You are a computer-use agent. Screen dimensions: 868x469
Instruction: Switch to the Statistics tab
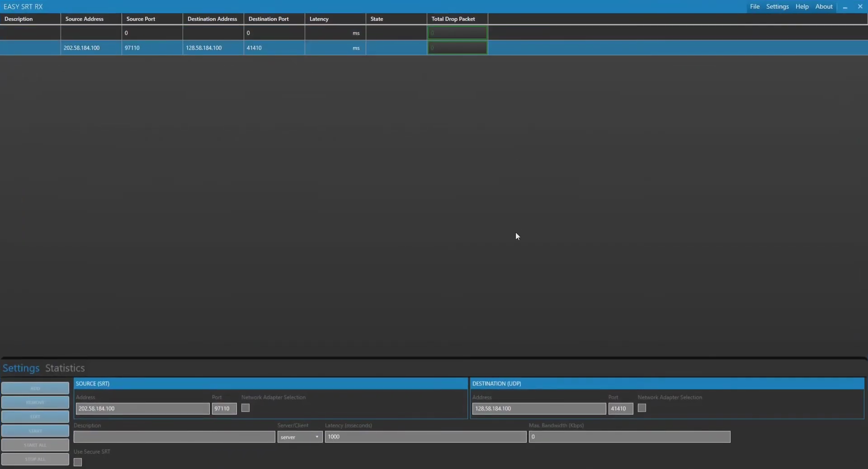65,368
